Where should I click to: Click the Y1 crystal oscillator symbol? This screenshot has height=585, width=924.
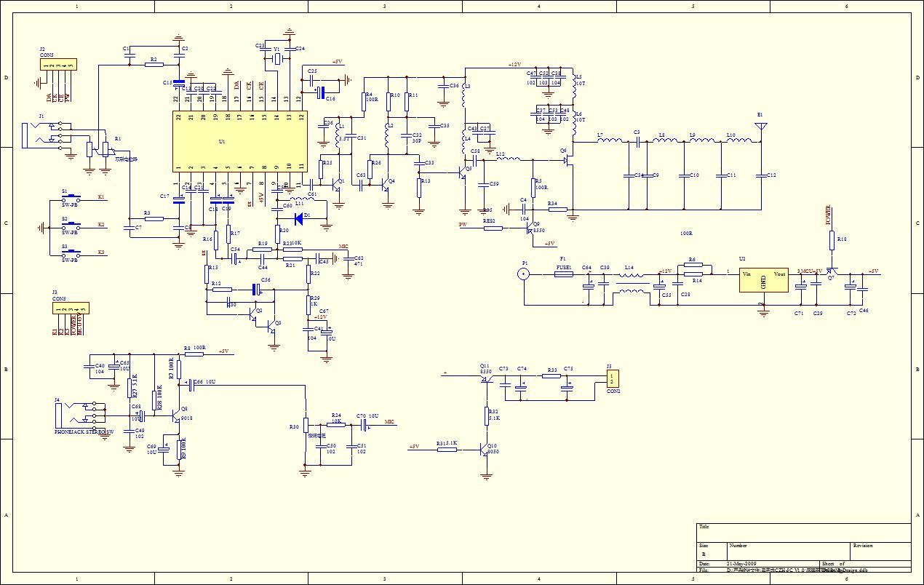[276, 59]
